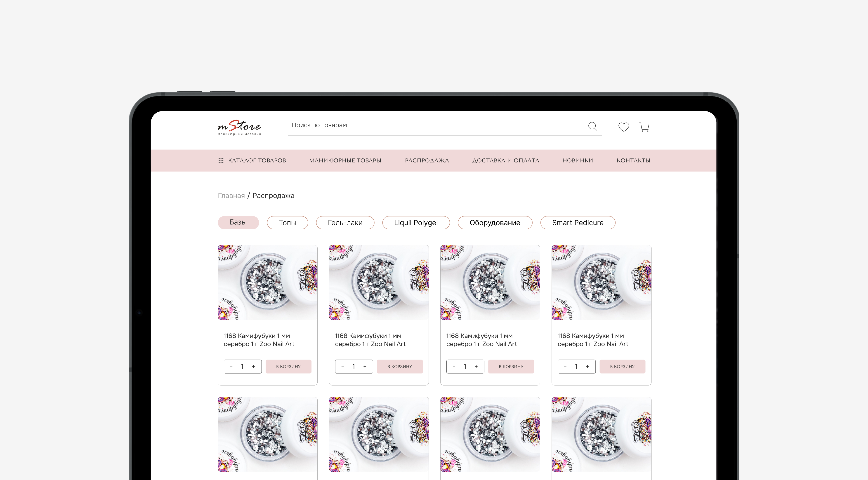
Task: Open the second product image in top row
Action: tap(379, 282)
